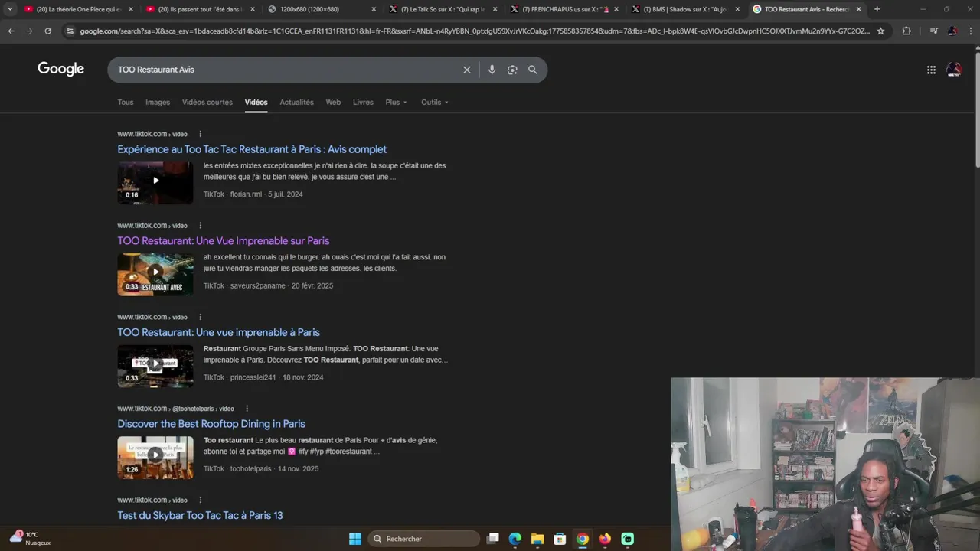
Task: Play the princesslei241 0:33 video thumbnail
Action: tap(155, 366)
